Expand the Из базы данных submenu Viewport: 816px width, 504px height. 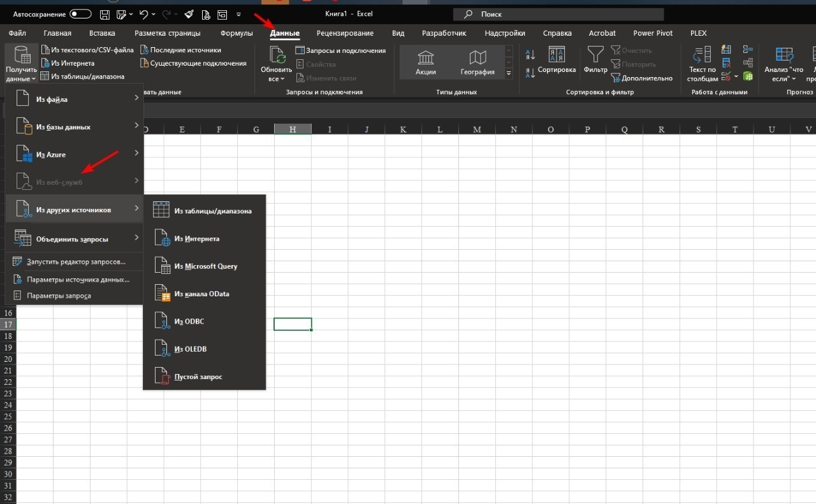tap(74, 127)
